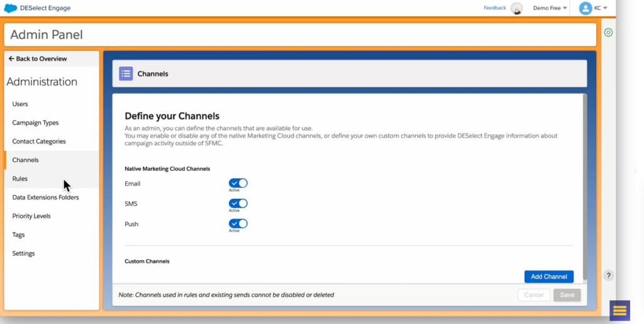Image resolution: width=644 pixels, height=324 pixels.
Task: Click the Einstein mascot avatar icon
Action: [516, 8]
